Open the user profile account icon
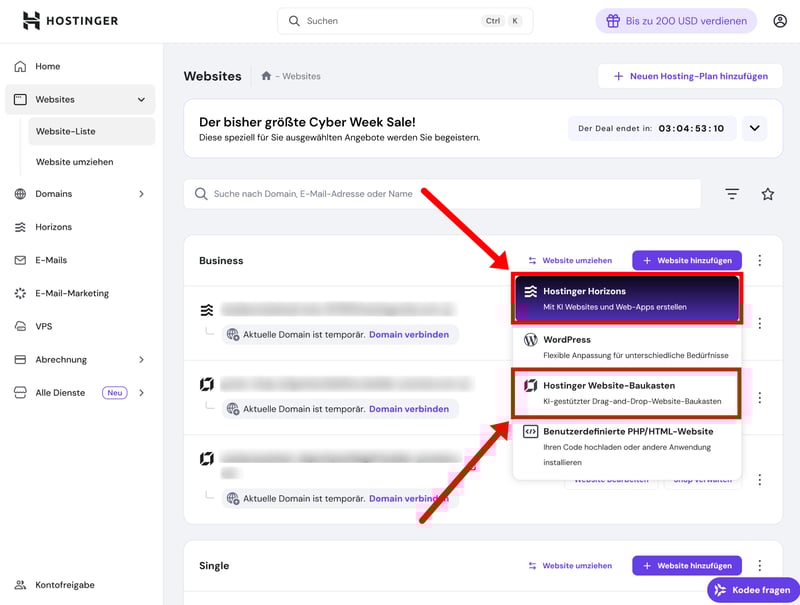The width and height of the screenshot is (800, 605). (780, 21)
